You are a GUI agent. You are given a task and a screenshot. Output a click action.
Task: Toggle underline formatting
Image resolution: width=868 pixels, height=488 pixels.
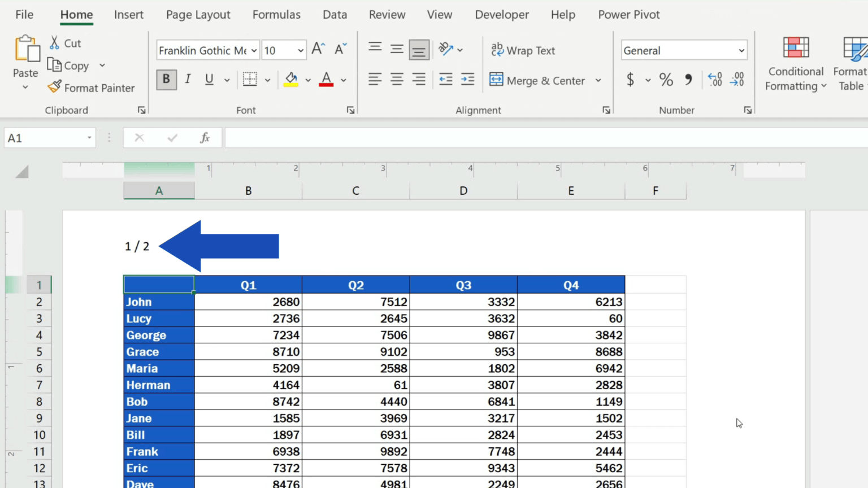[209, 79]
